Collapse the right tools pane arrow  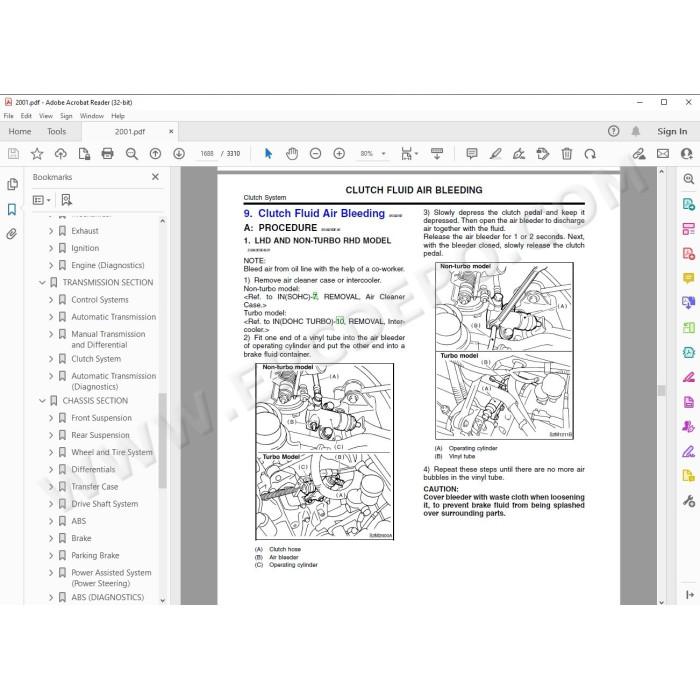689,595
